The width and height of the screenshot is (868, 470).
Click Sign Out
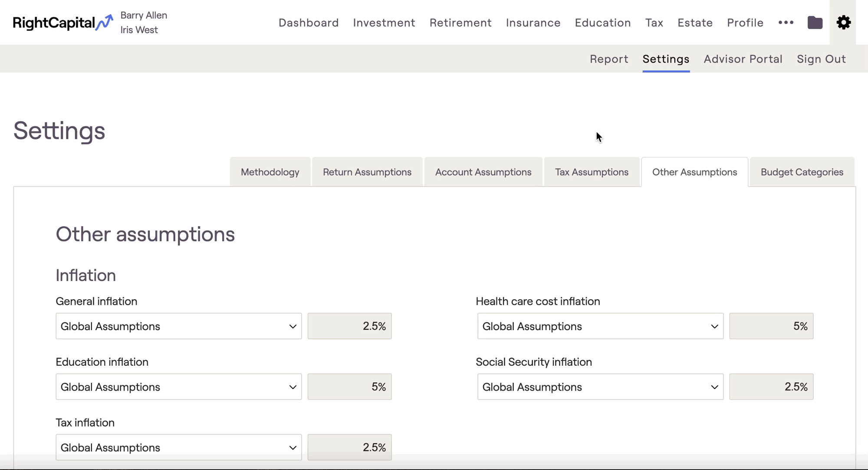pos(821,59)
